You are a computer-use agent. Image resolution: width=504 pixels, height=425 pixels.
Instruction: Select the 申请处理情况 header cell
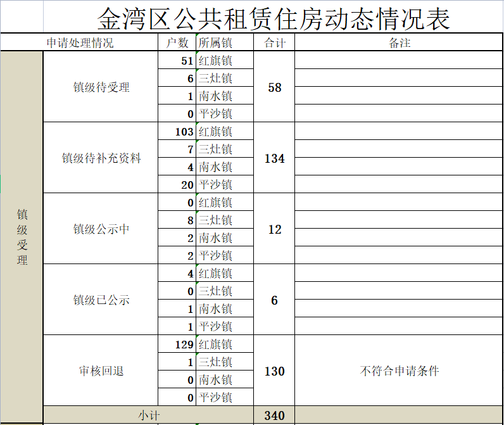coord(80,43)
